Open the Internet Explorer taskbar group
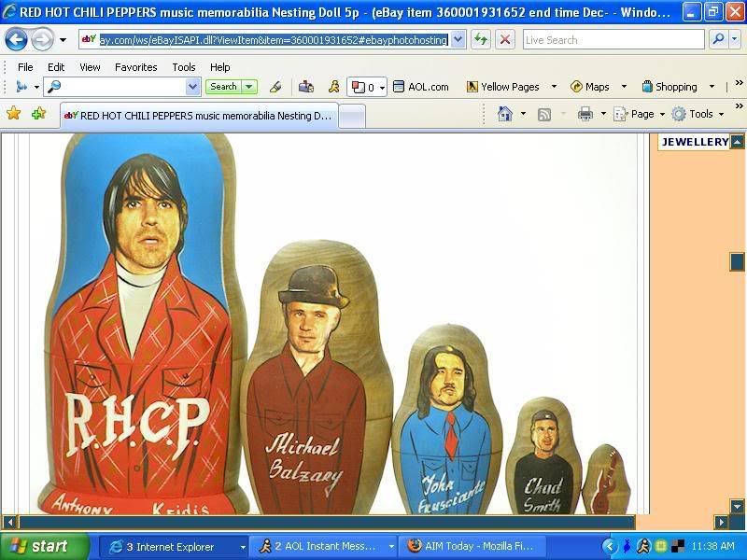The width and height of the screenshot is (747, 560). (175, 547)
